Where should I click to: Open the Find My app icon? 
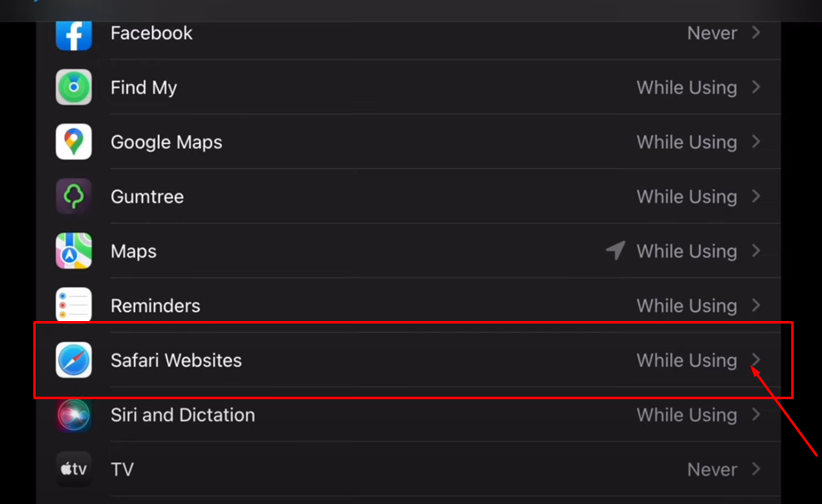point(74,87)
